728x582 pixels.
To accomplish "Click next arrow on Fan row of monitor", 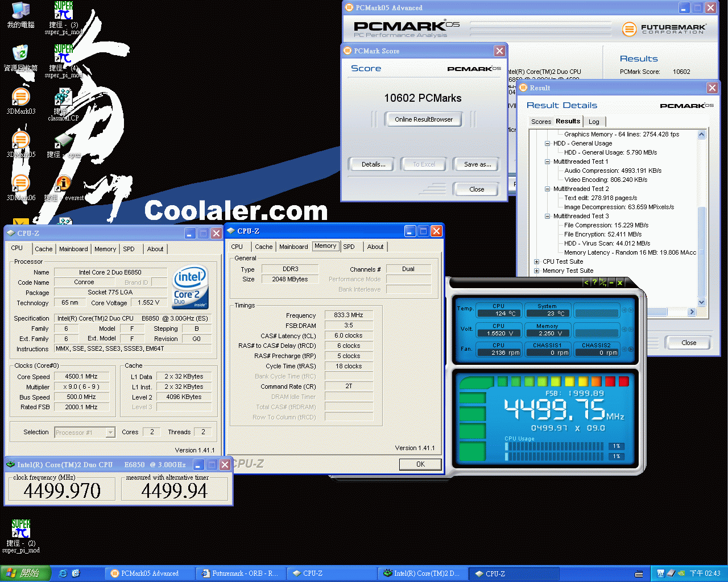I will 630,350.
